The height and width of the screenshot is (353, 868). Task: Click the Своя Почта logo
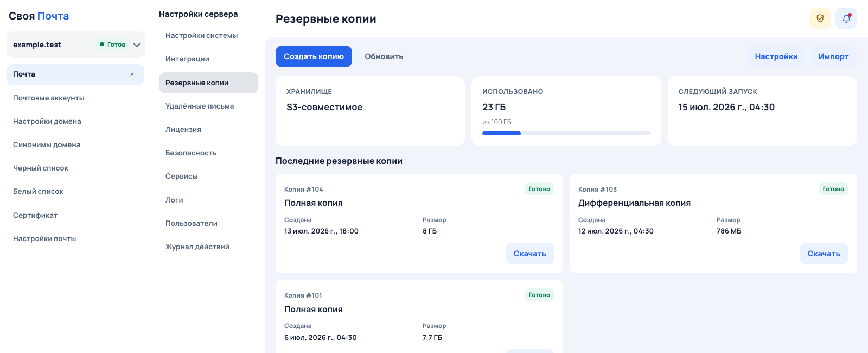coord(39,16)
